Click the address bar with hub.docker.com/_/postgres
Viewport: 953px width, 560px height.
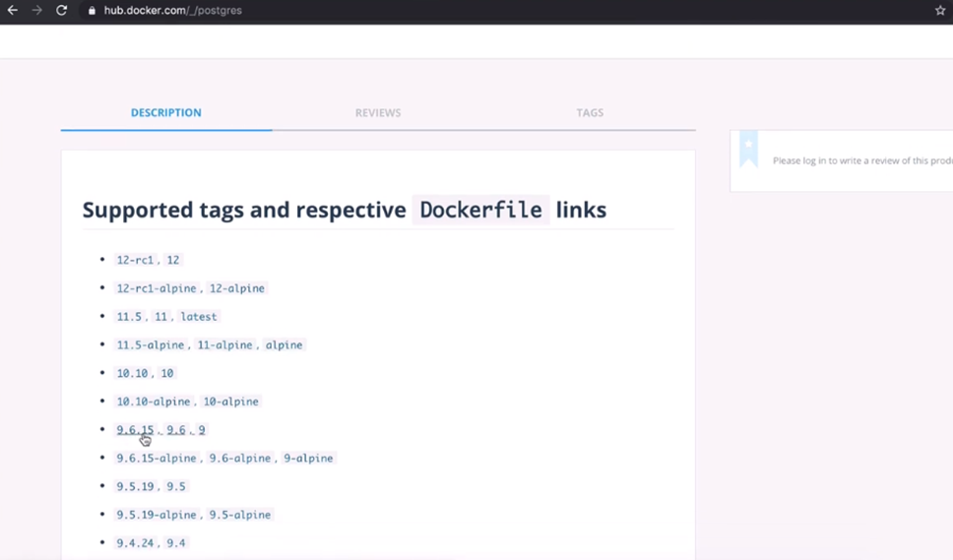(x=172, y=10)
